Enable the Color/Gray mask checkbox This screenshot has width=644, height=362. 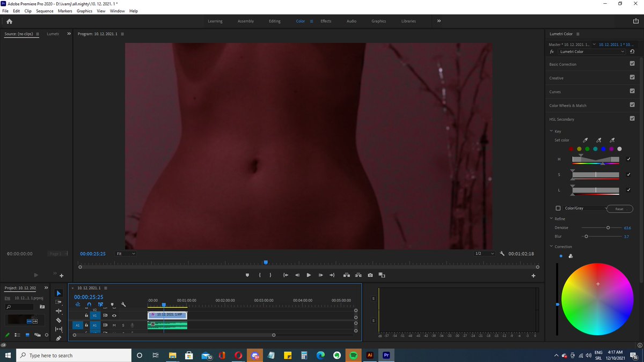pos(558,208)
